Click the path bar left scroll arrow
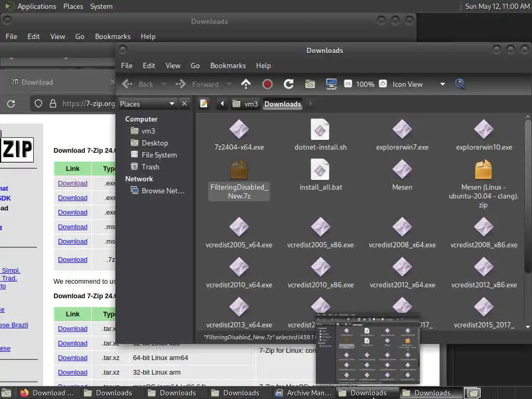The height and width of the screenshot is (399, 532). point(222,104)
